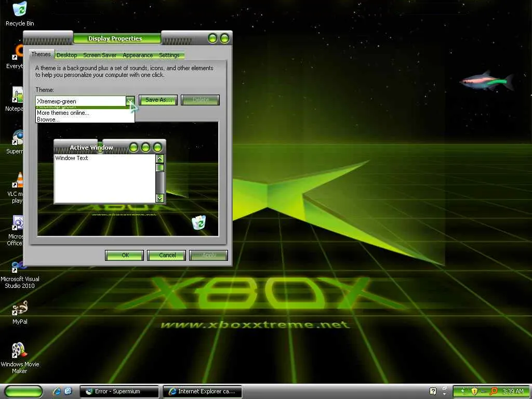
Task: Click the Active Window preview title
Action: coord(91,148)
